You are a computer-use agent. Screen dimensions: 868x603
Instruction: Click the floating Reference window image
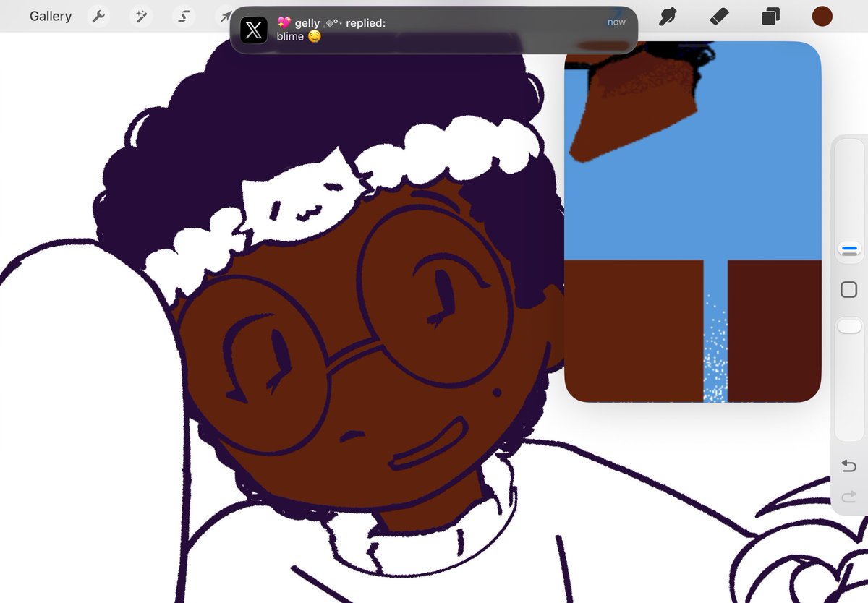[x=692, y=222]
